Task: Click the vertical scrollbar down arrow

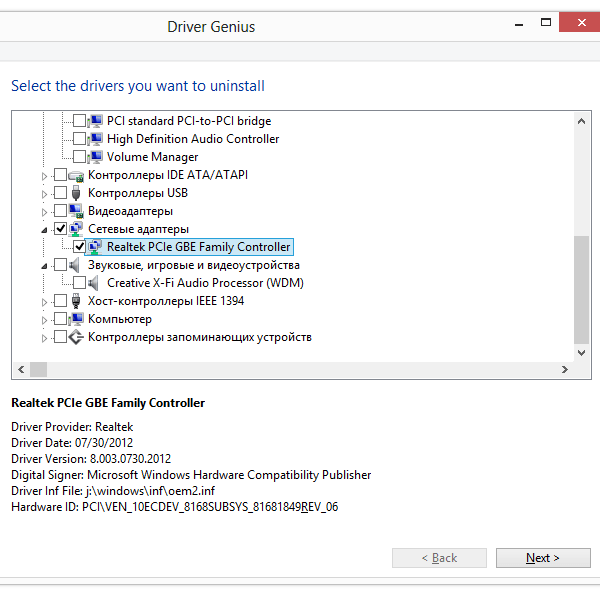Action: point(581,353)
